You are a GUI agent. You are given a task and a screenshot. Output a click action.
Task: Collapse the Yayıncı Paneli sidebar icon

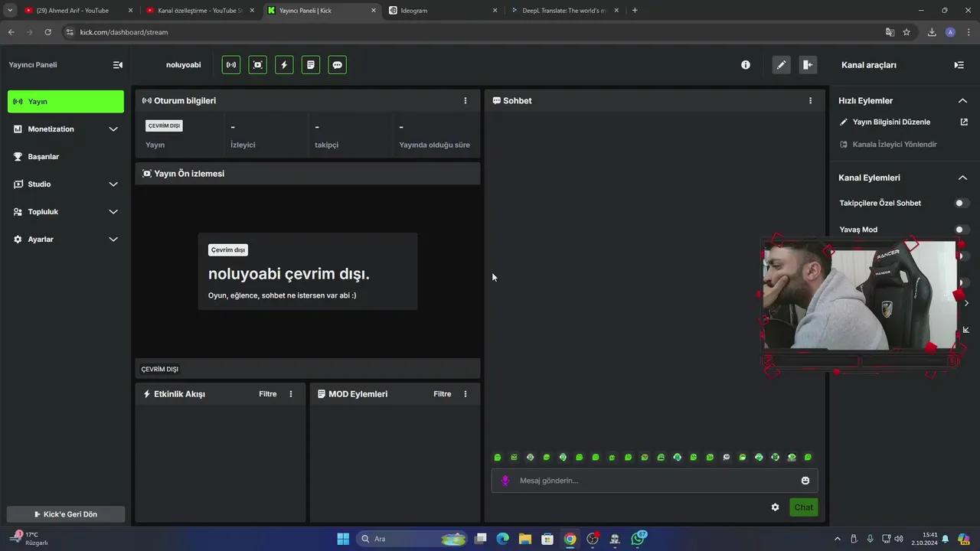pos(118,65)
